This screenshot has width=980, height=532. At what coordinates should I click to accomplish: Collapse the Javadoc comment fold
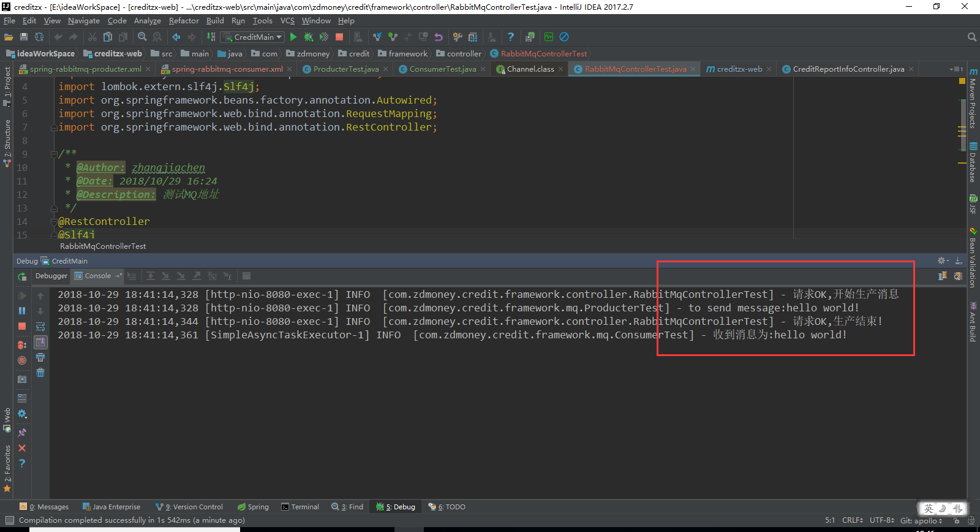(54, 154)
